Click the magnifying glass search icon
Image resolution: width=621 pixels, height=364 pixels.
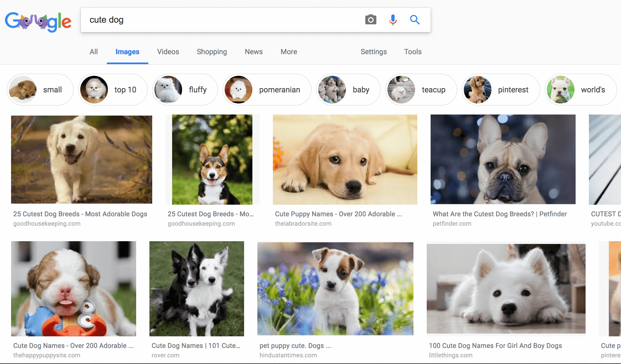[415, 20]
